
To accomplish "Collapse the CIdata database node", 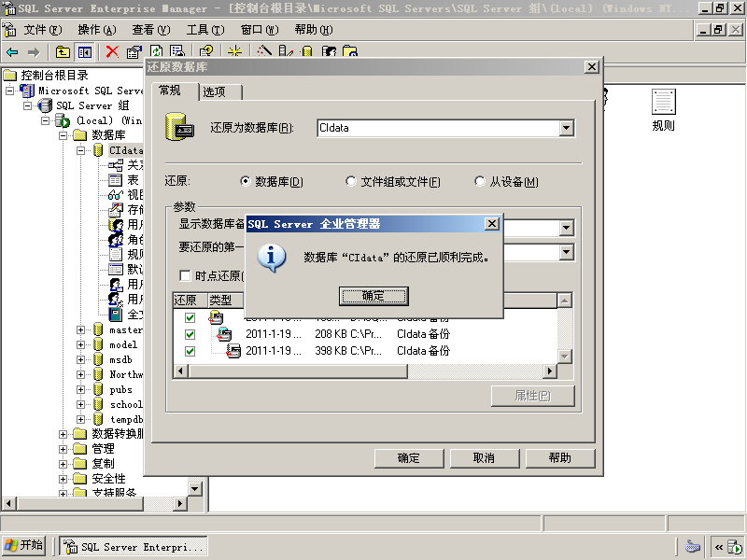I will pos(80,150).
